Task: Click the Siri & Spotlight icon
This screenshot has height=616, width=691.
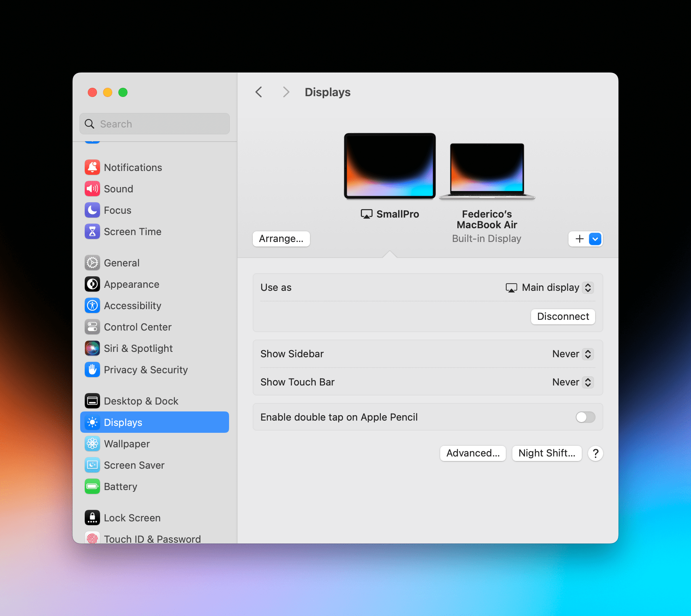Action: pyautogui.click(x=92, y=348)
